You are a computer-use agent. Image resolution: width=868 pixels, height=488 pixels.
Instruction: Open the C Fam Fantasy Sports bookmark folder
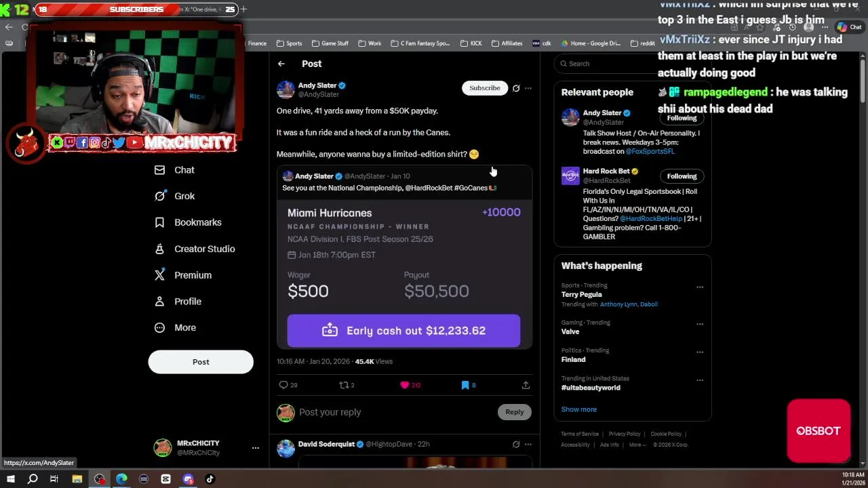coord(420,43)
